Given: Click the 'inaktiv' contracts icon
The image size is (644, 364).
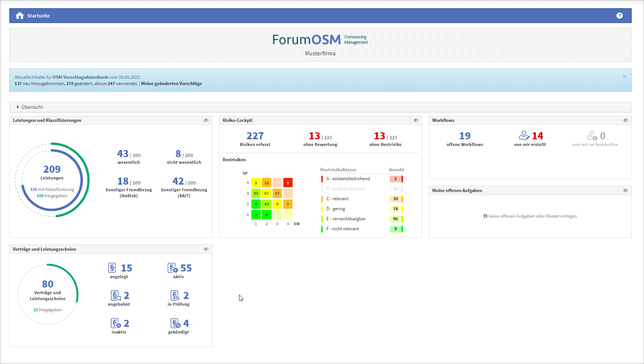Looking at the screenshot, I should point(116,323).
